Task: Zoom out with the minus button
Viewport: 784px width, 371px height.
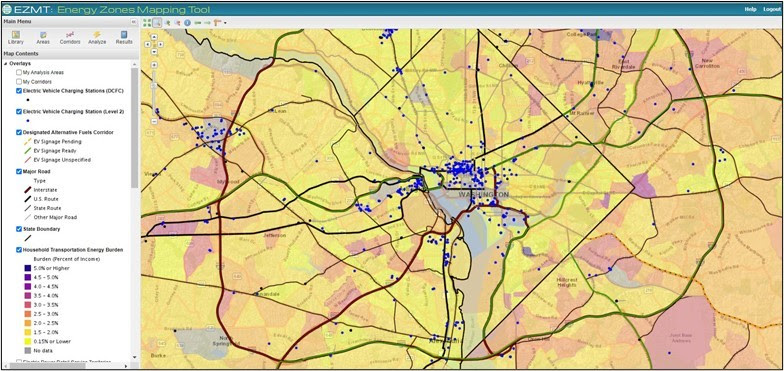Action: click(x=154, y=121)
